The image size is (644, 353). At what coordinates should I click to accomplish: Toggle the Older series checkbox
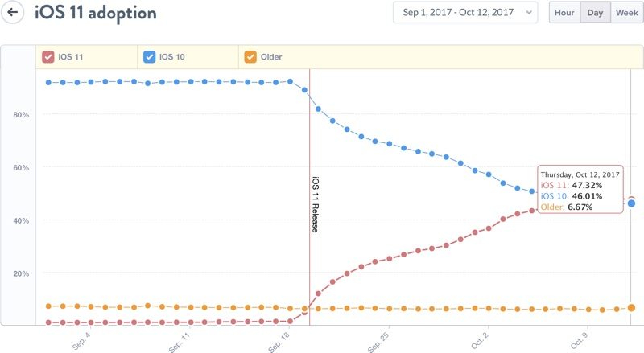point(250,56)
